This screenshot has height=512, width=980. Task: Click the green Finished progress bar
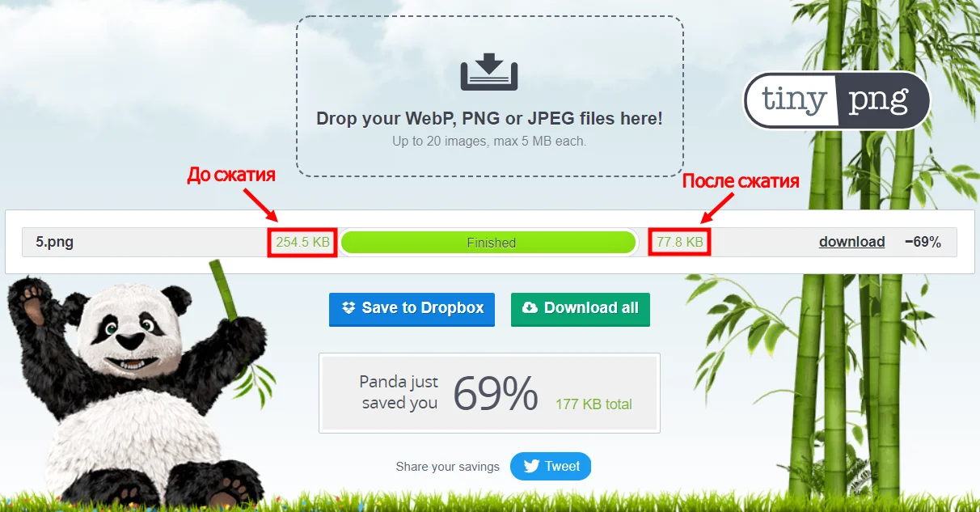click(x=488, y=243)
